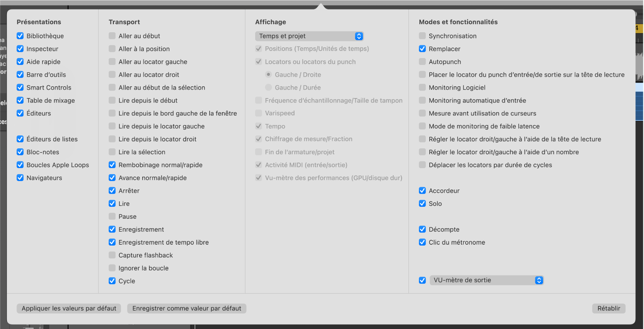Open the Temps et projet dropdown
This screenshot has height=329, width=644.
tap(309, 36)
